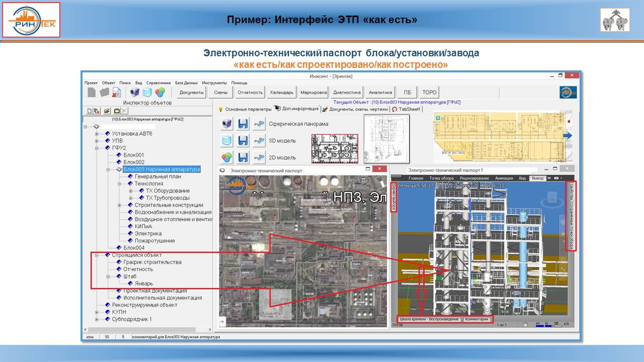The height and width of the screenshot is (362, 644).
Task: Open the 2D модель viewer icon in the tab
Action: tap(227, 157)
